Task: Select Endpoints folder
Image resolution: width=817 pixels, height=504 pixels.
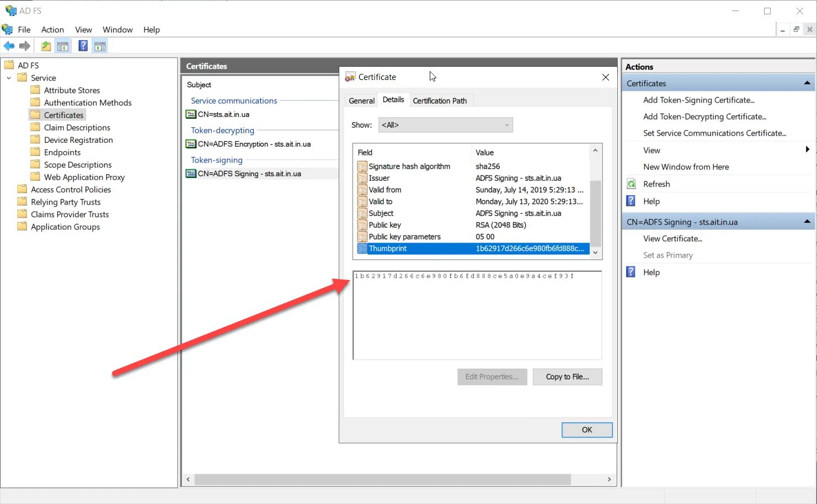Action: (x=62, y=152)
